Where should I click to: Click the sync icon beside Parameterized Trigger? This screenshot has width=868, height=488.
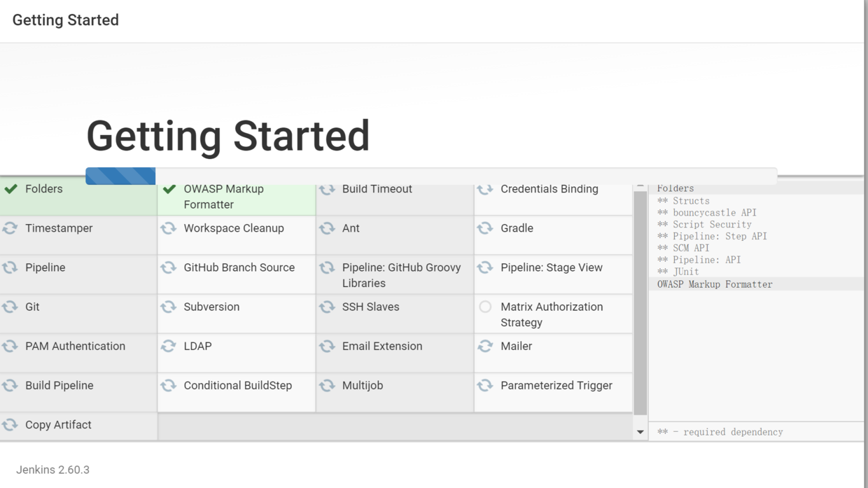(485, 385)
